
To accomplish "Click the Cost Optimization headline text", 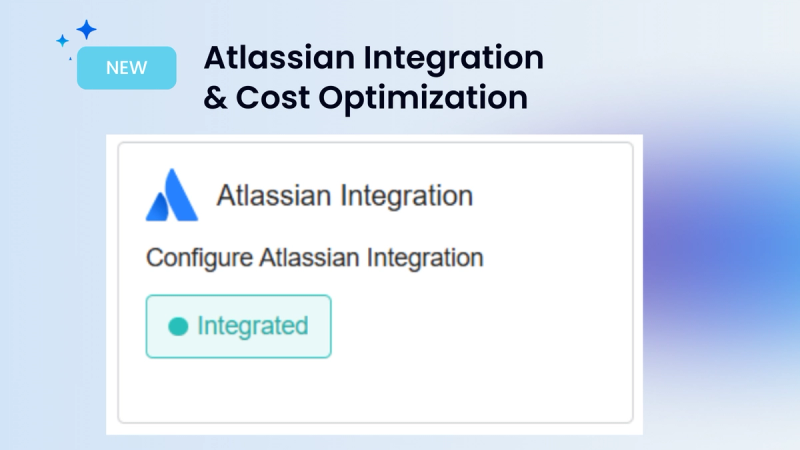I will point(382,98).
